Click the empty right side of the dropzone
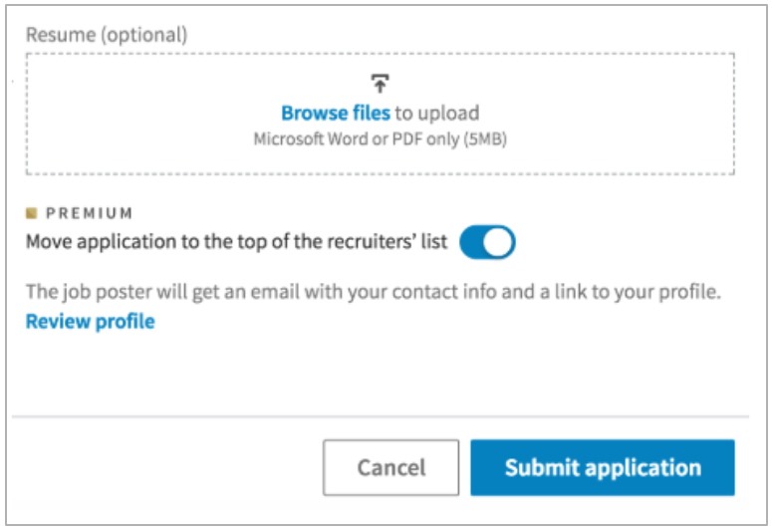Viewport: 772px width, 532px height. point(621,114)
